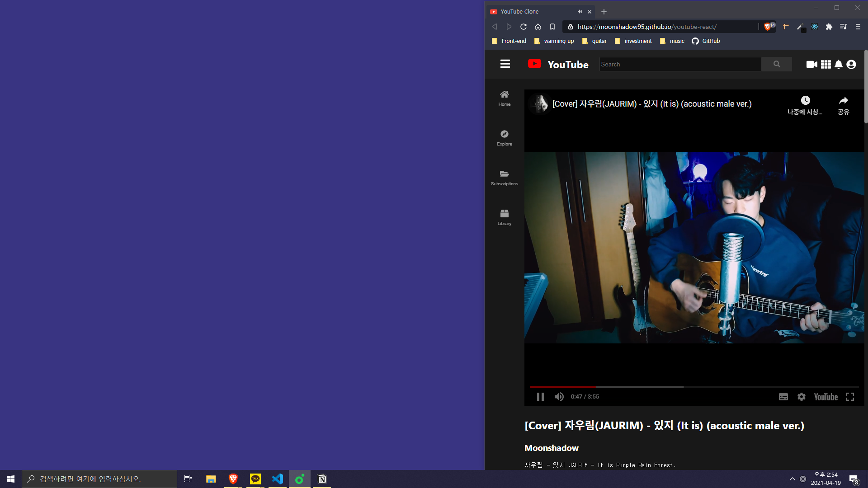The height and width of the screenshot is (488, 868).
Task: Open video settings gear menu
Action: coord(802,397)
